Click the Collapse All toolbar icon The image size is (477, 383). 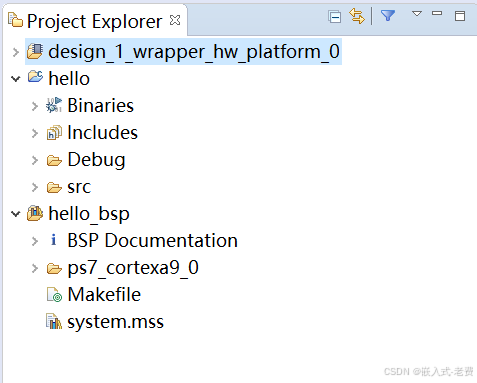pos(334,17)
